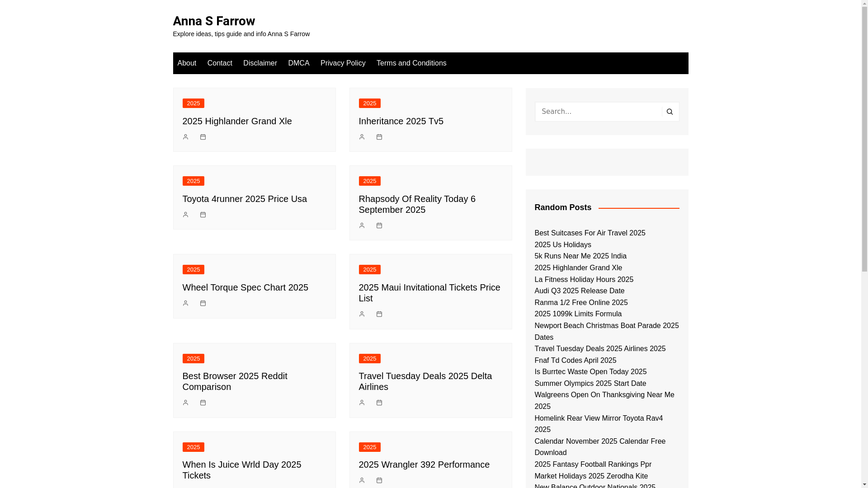
Task: Click calendar icon under 2025 Maui Invitational post
Action: pyautogui.click(x=379, y=314)
